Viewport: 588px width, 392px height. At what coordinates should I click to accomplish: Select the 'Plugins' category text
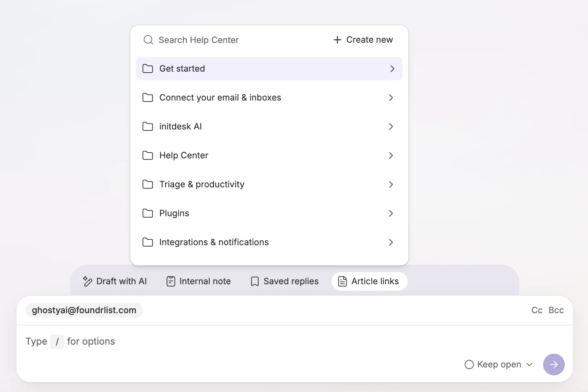click(174, 213)
